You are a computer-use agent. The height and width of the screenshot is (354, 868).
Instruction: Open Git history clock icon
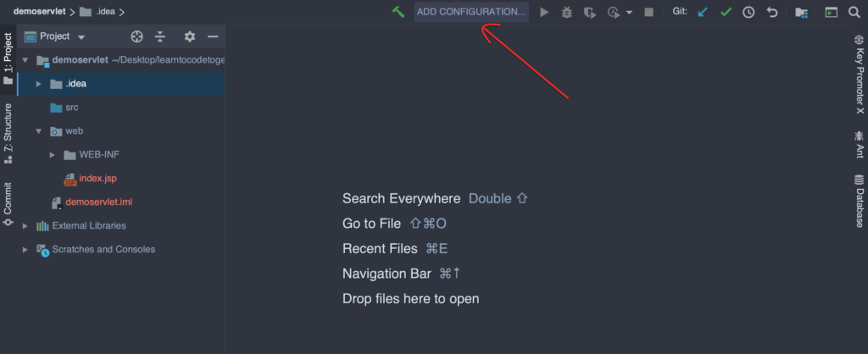[748, 12]
